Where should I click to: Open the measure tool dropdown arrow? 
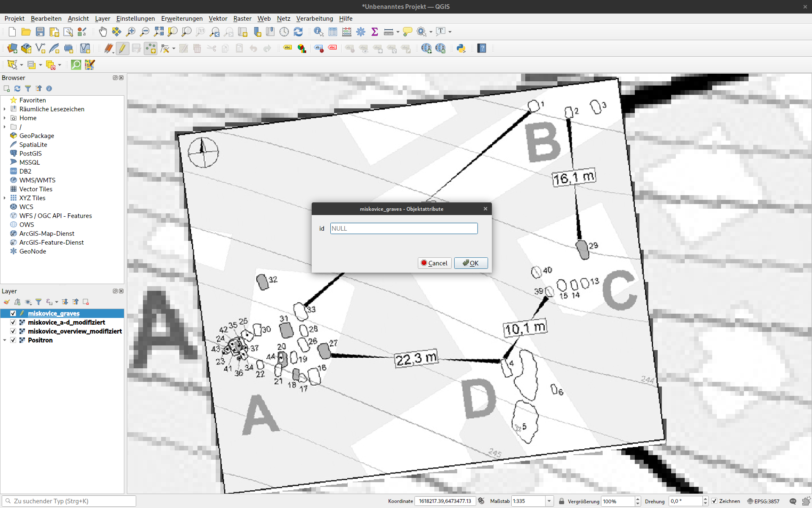click(x=398, y=32)
